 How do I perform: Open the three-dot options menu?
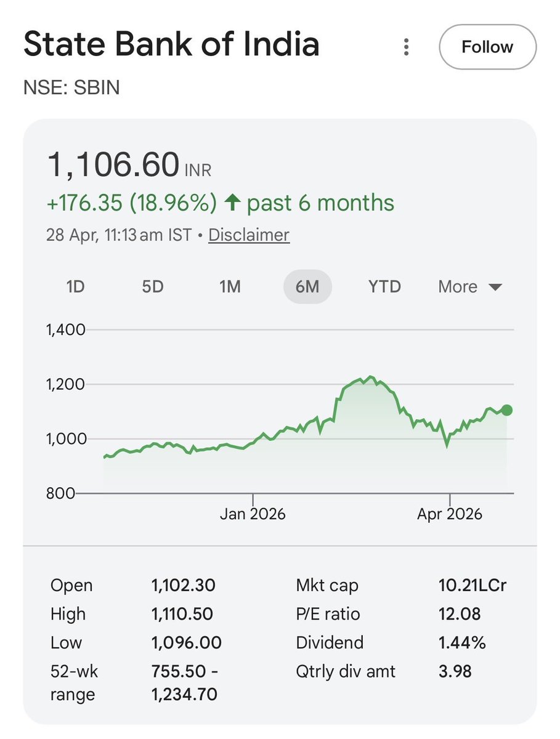(406, 47)
